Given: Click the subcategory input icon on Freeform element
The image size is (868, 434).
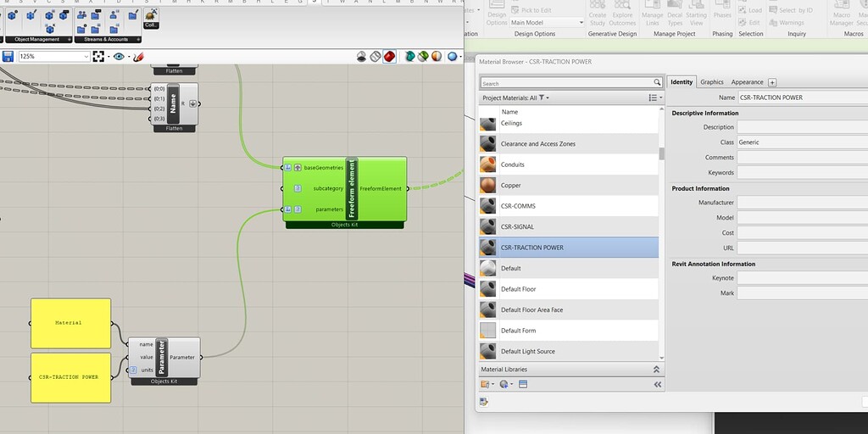Looking at the screenshot, I should coord(298,188).
